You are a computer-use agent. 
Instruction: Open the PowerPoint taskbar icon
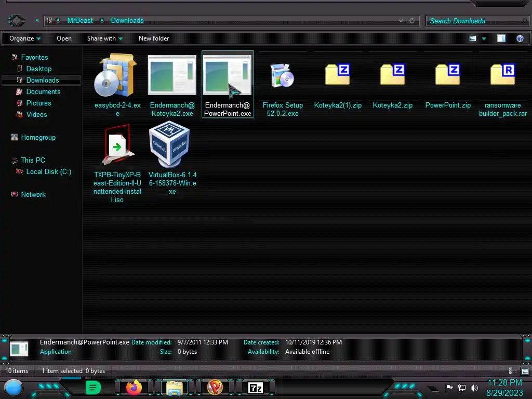(215, 388)
